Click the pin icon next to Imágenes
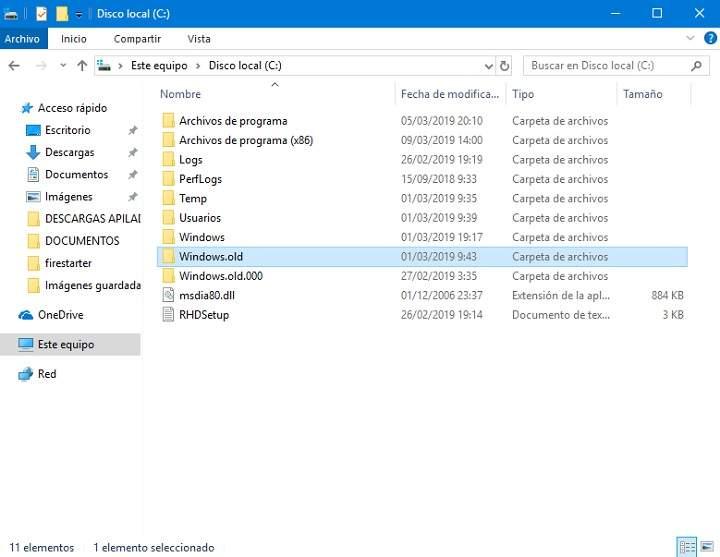The image size is (720, 557). (133, 197)
